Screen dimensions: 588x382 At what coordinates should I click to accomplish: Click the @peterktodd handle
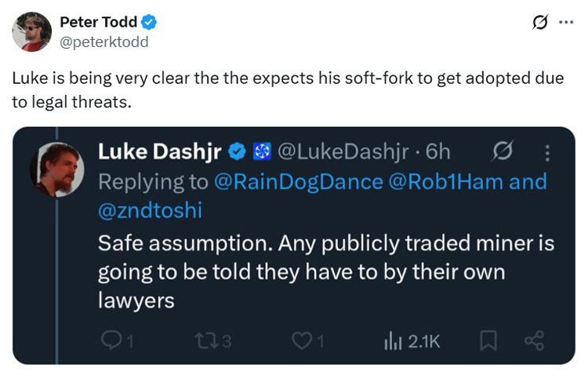[103, 42]
